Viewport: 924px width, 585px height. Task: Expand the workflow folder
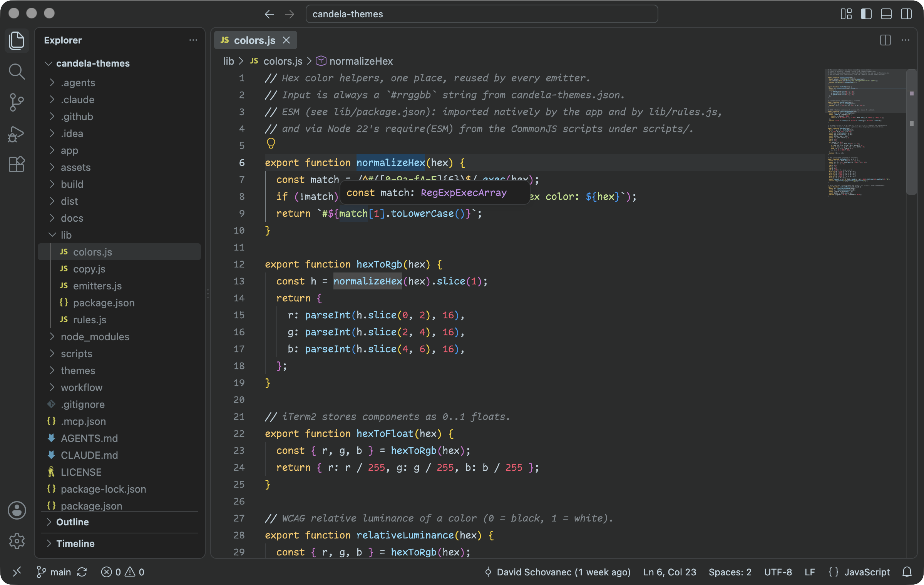click(119, 388)
